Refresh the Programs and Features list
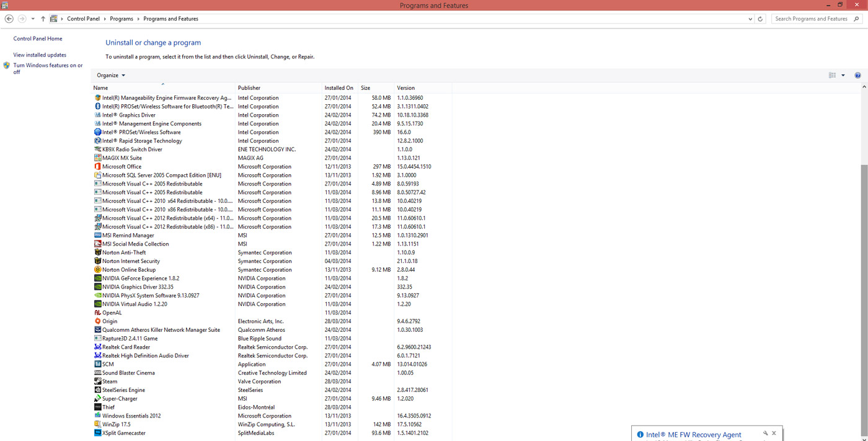 761,19
